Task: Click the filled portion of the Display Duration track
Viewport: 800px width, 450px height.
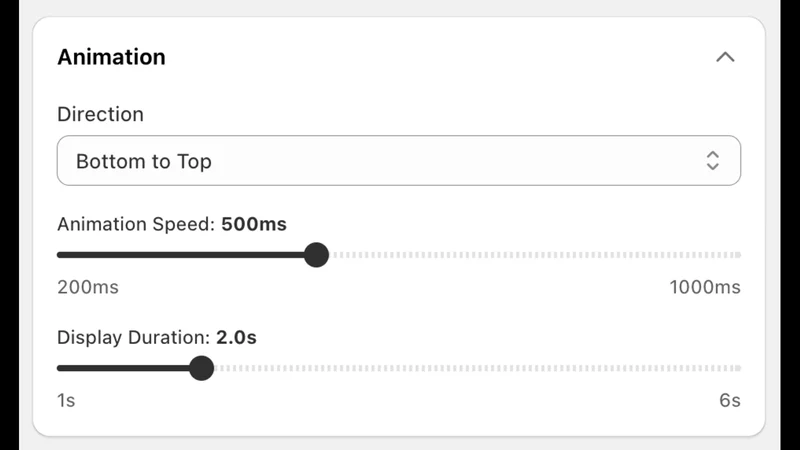Action: [x=123, y=368]
